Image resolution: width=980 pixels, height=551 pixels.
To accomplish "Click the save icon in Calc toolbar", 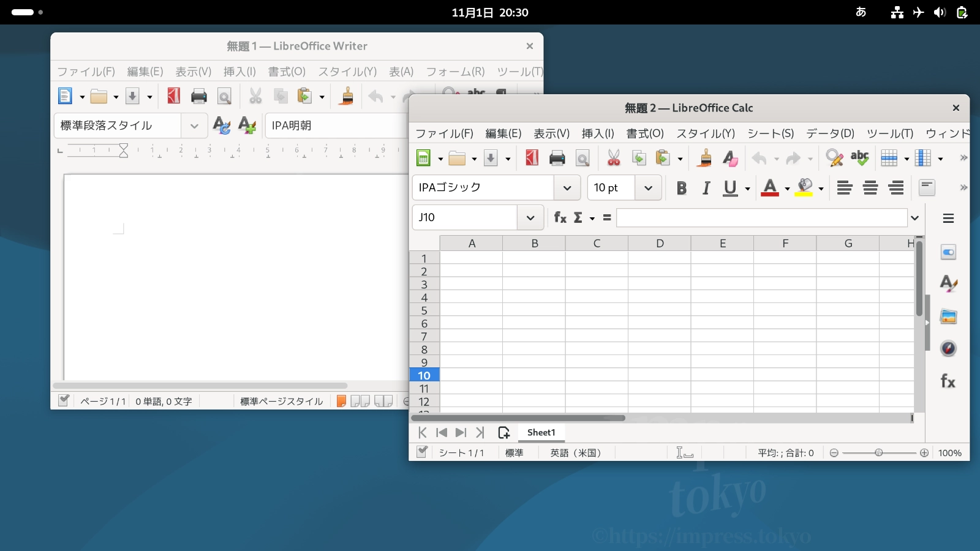I will pos(491,159).
